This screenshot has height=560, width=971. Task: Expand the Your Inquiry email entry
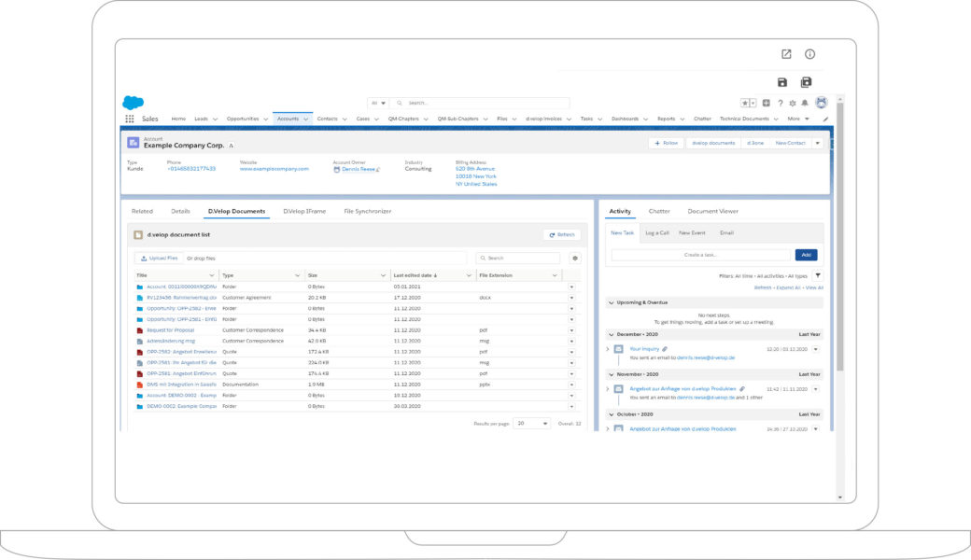pyautogui.click(x=608, y=349)
